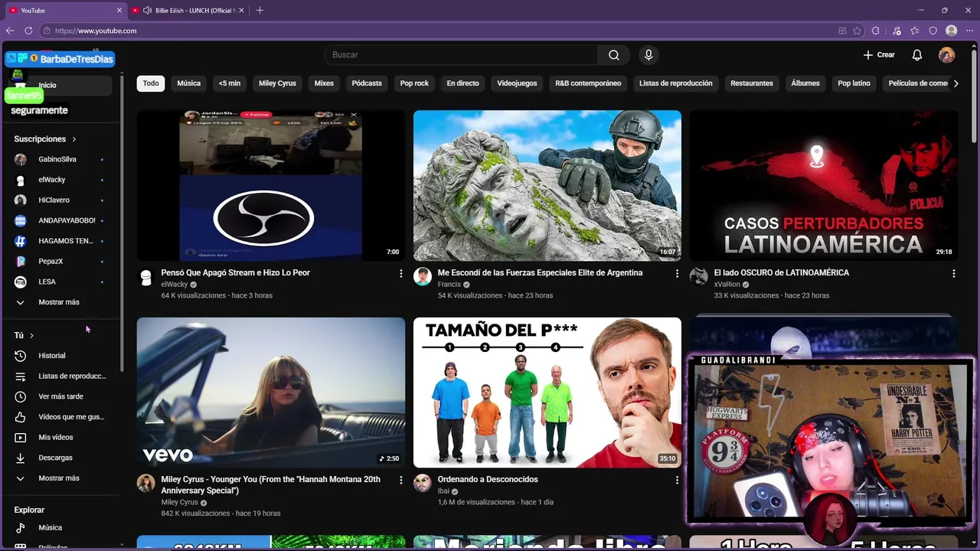The image size is (980, 551).
Task: Click the Crear button
Action: (x=879, y=55)
